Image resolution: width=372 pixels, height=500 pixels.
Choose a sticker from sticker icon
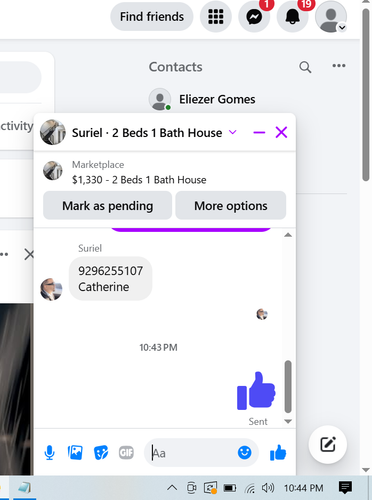tap(101, 453)
